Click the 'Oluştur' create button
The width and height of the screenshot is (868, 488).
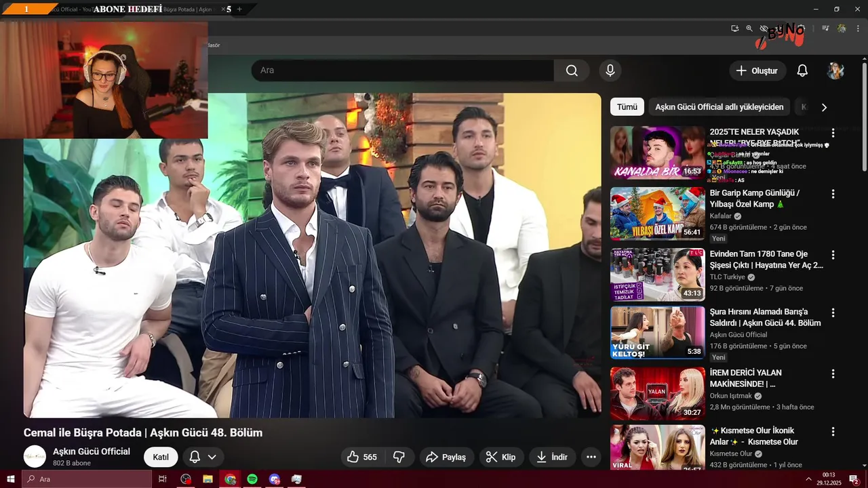click(757, 70)
